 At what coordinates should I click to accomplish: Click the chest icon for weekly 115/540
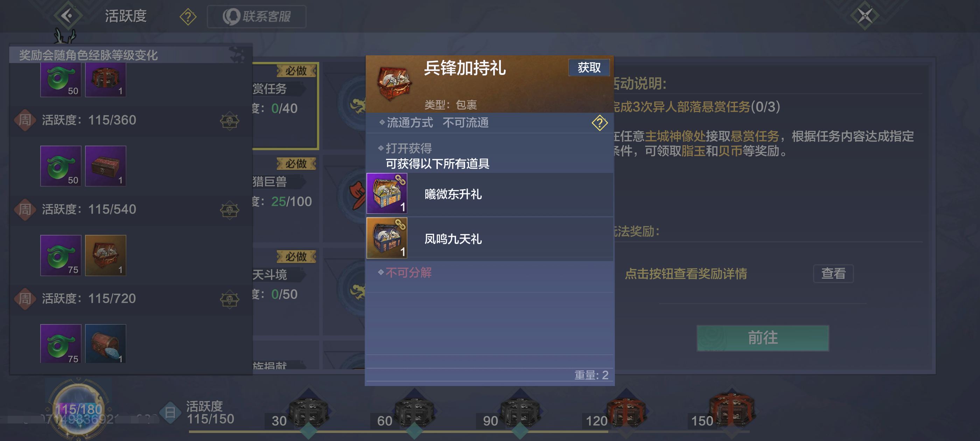tap(229, 210)
